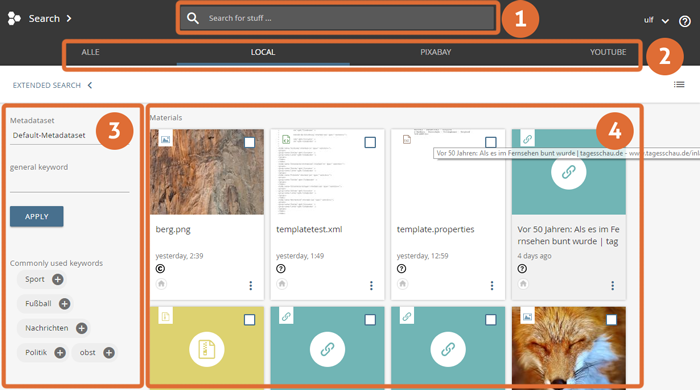Image resolution: width=700 pixels, height=390 pixels.
Task: Add Nachrichten keyword plus icon
Action: 81,328
